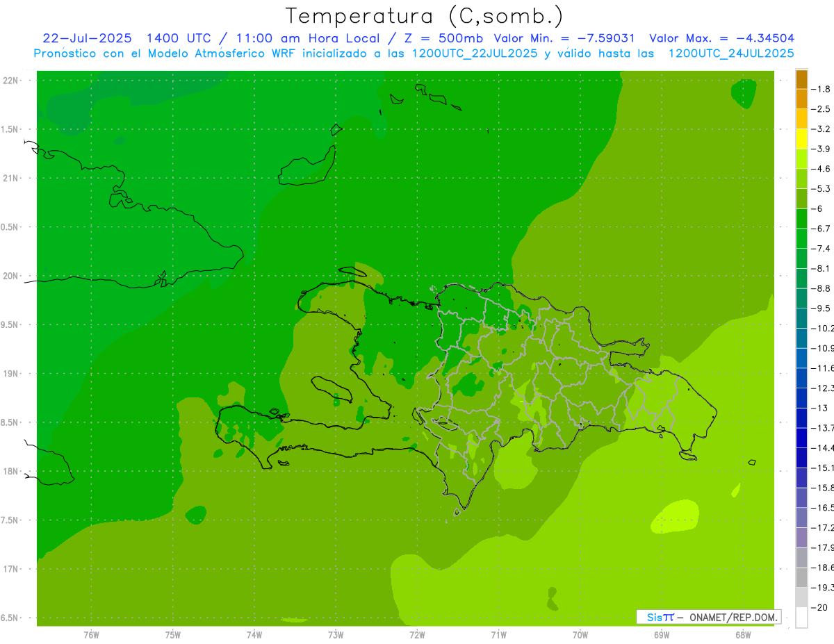
Task: Click the '-3.9' color scale value
Action: [821, 149]
